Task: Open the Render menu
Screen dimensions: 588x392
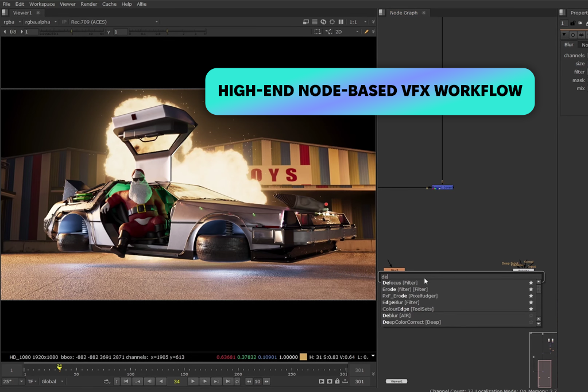Action: point(89,4)
